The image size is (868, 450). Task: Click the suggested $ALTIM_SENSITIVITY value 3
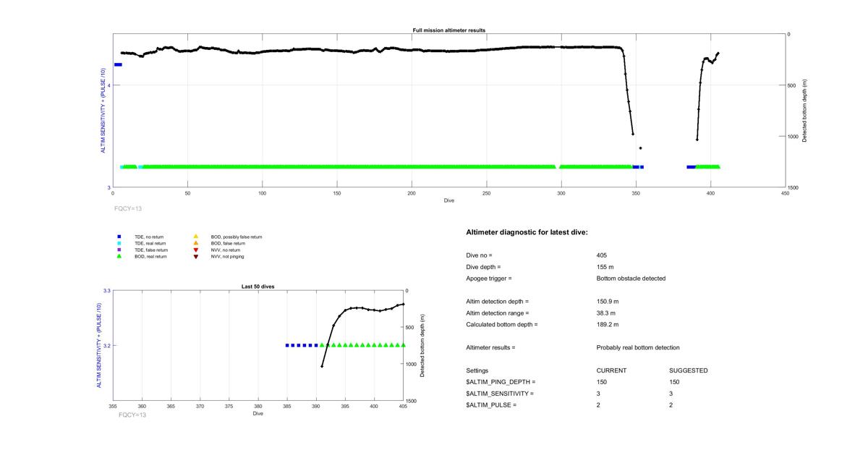[x=672, y=394]
